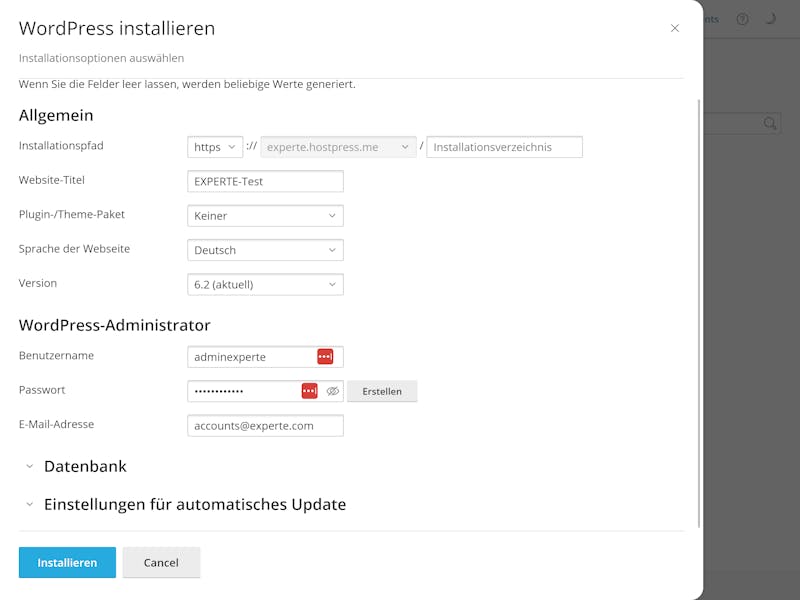800x600 pixels.
Task: Click the dialog's vertical scrollbar
Action: point(698,314)
